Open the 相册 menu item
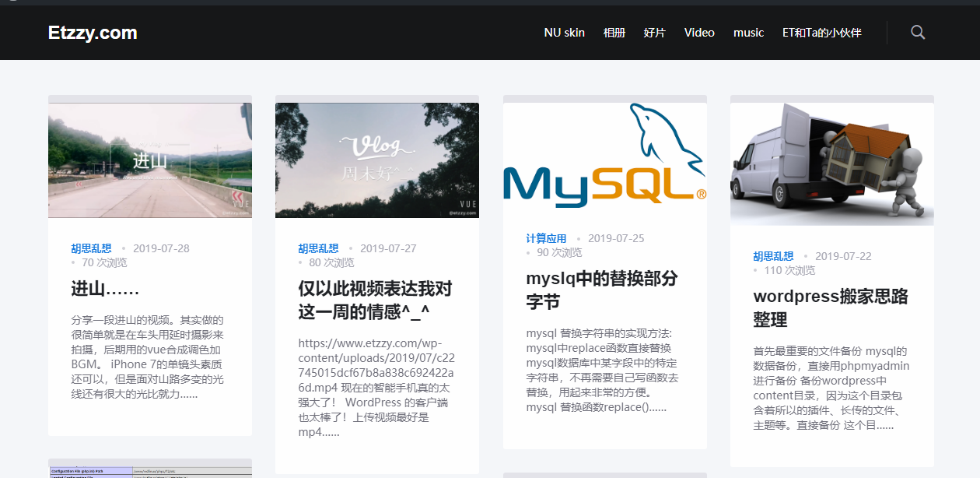 (x=614, y=33)
